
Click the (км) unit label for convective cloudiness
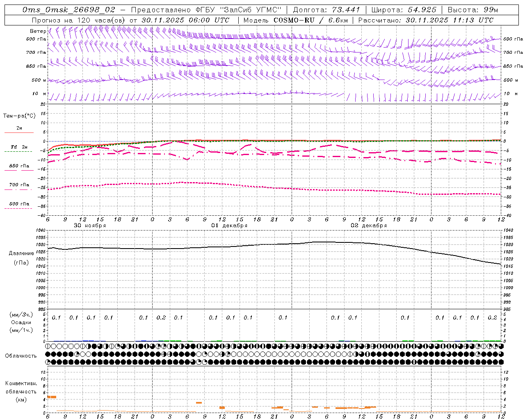[x=21, y=399]
